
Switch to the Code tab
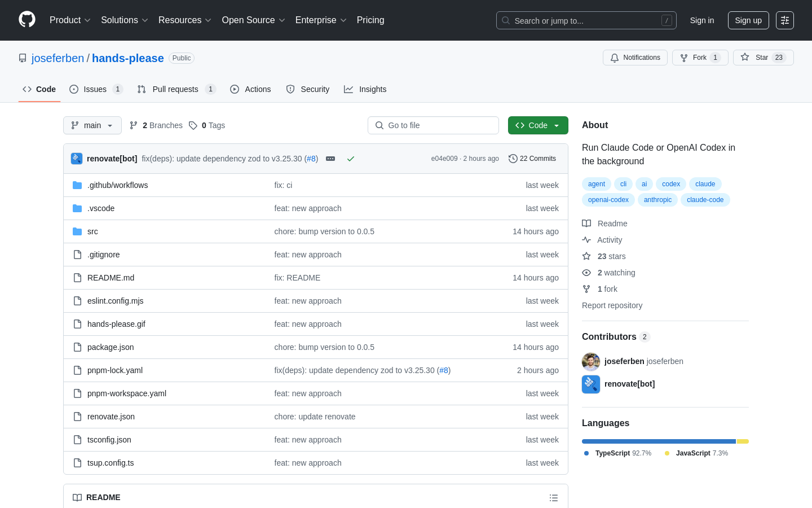(39, 89)
